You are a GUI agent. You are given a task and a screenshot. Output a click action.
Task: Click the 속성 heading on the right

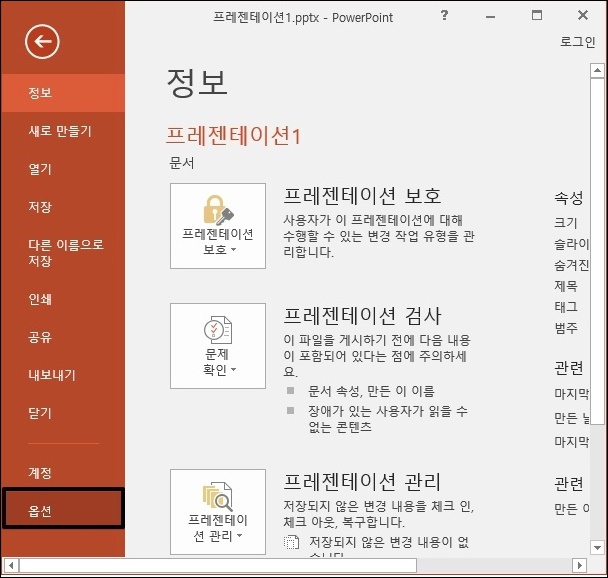[x=568, y=198]
